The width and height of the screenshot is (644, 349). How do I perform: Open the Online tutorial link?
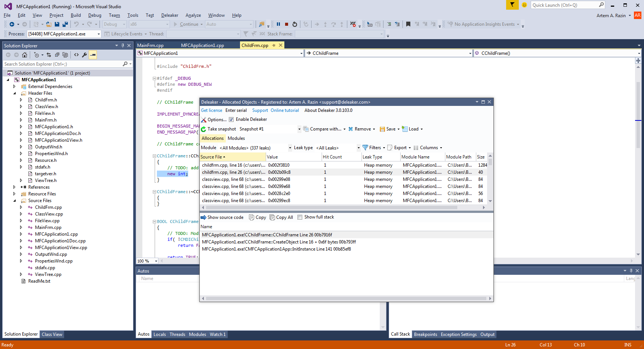pyautogui.click(x=285, y=110)
